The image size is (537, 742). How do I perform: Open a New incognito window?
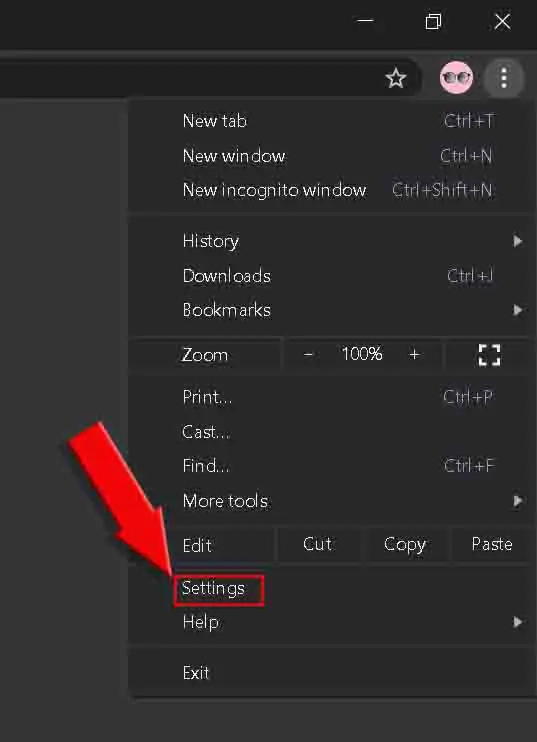[331, 190]
